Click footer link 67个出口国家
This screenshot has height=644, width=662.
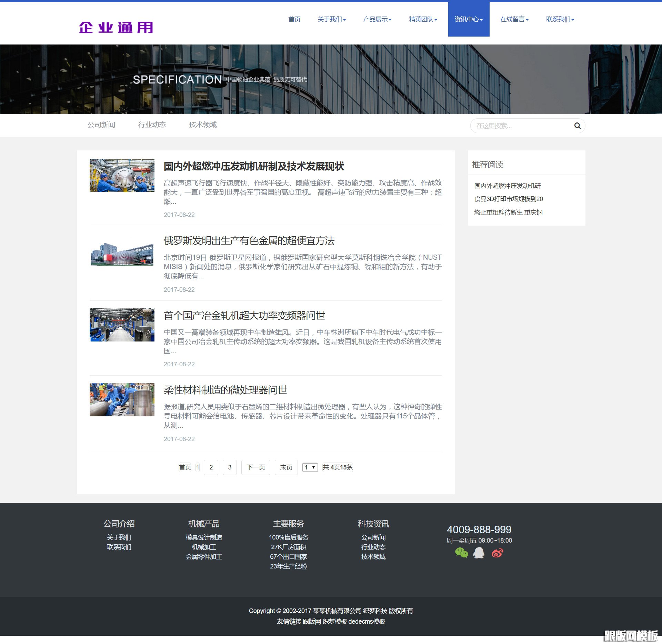pyautogui.click(x=289, y=557)
